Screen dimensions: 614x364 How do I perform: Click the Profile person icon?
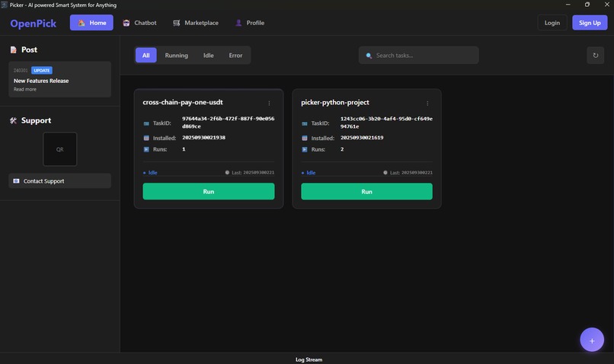[238, 23]
